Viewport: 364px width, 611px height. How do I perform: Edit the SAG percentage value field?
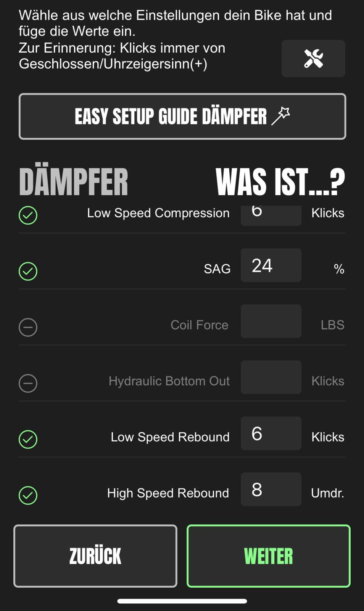[271, 265]
